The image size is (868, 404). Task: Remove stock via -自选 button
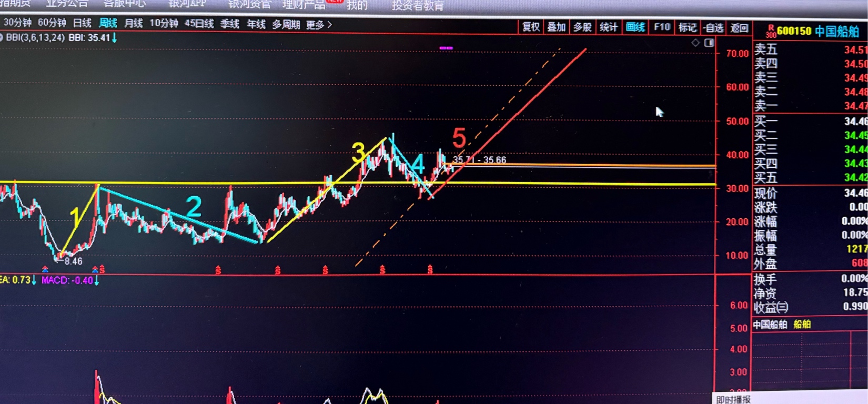tap(713, 28)
